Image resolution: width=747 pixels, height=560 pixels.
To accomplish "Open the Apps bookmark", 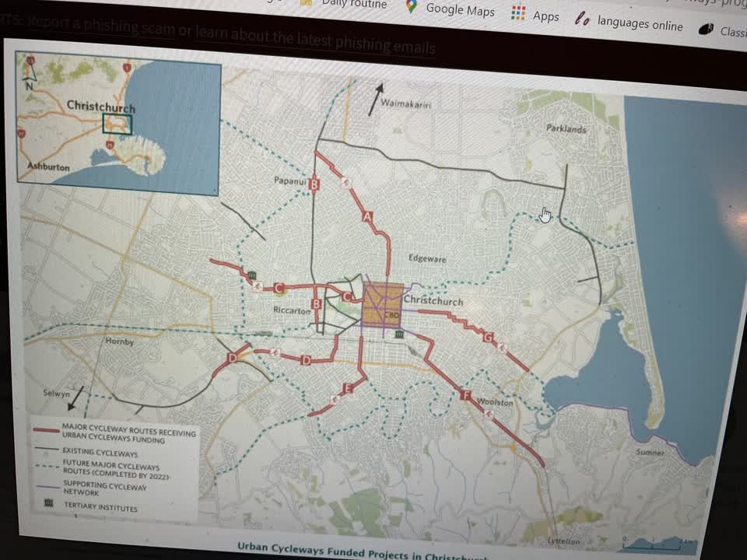I will click(x=535, y=14).
